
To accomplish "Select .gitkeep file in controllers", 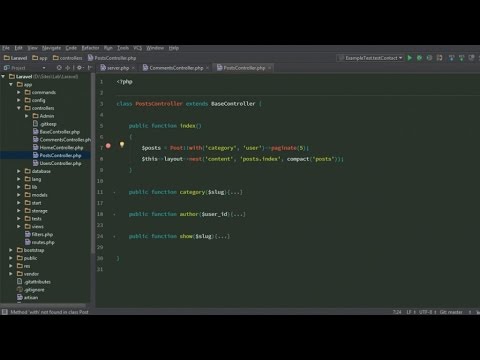I will 45,124.
